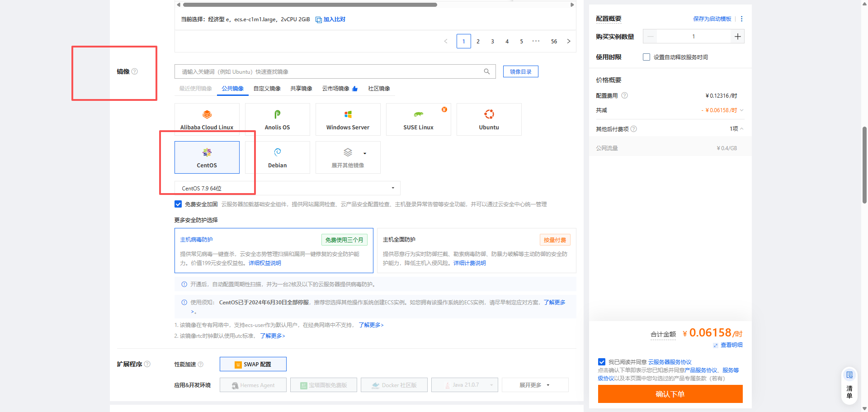Open the three-dot menu beside 保存为启动模板

741,19
